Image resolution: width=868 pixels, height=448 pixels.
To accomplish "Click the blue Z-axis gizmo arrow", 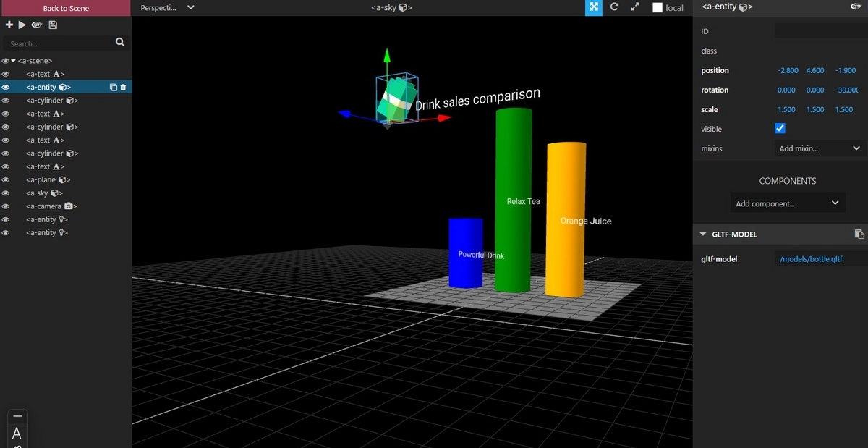I will (x=346, y=114).
